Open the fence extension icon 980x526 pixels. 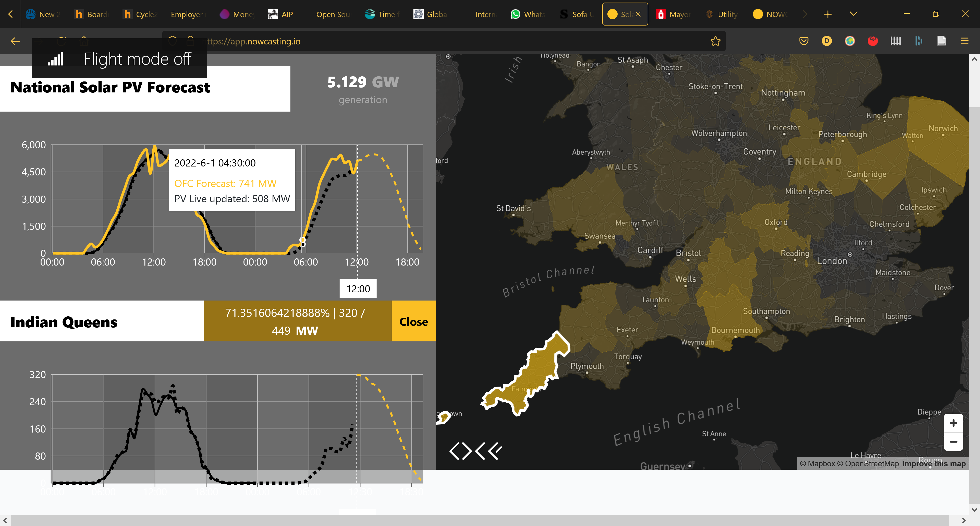[x=896, y=41]
